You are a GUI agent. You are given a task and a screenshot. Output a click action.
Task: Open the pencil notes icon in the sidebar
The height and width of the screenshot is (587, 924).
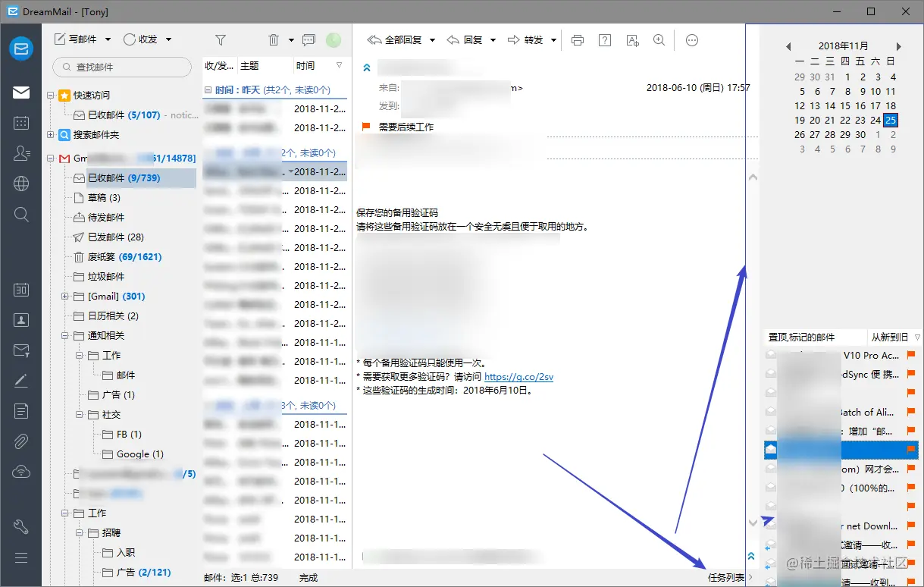tap(21, 381)
